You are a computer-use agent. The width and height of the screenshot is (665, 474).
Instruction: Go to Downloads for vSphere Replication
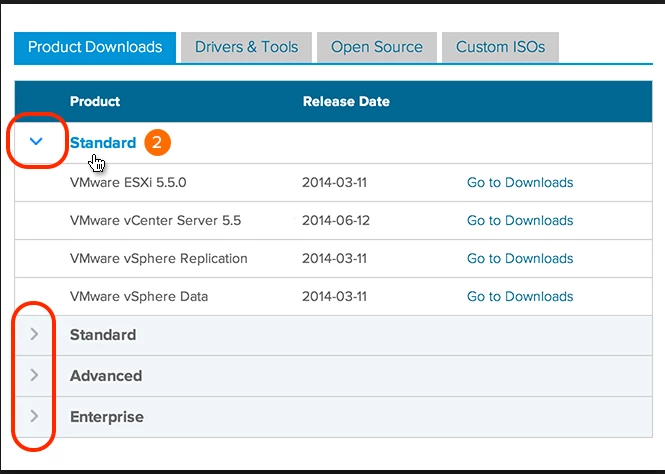pyautogui.click(x=520, y=258)
